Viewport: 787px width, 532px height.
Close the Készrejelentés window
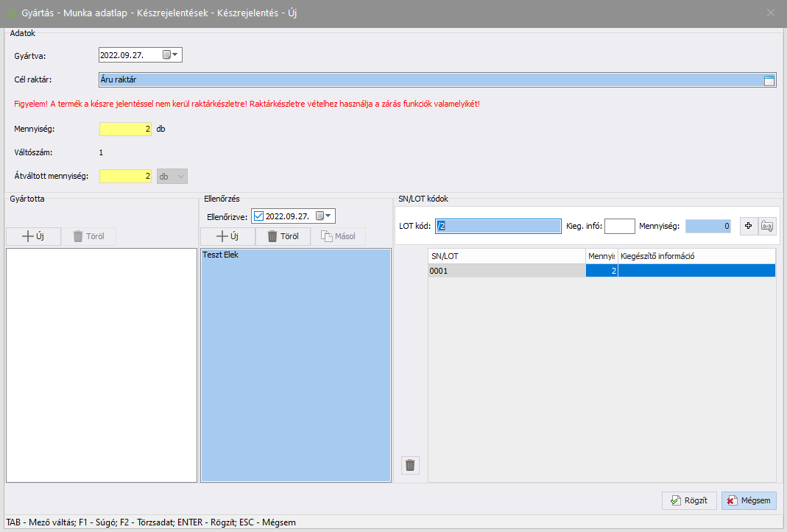point(771,13)
